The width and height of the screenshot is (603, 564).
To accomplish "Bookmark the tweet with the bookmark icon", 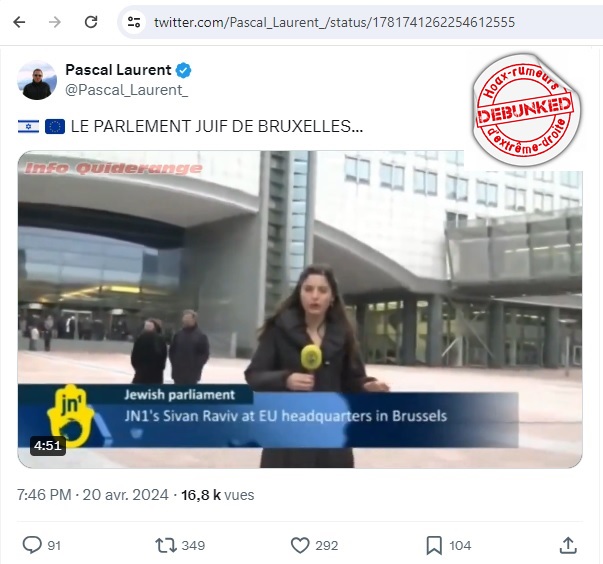I will coord(434,545).
